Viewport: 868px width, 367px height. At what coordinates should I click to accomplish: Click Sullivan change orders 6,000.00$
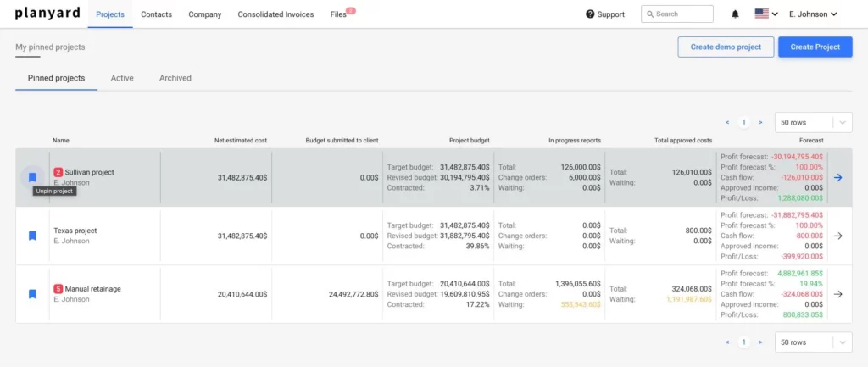[x=584, y=177]
